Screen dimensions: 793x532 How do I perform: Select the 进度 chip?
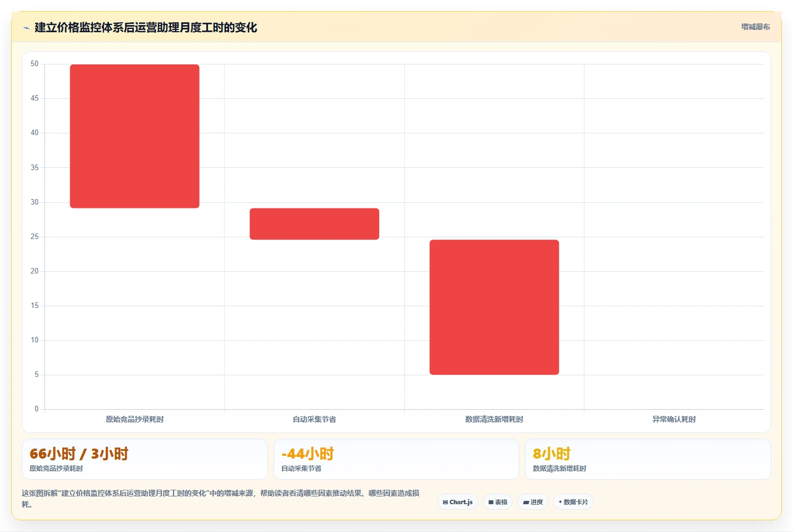click(x=533, y=502)
